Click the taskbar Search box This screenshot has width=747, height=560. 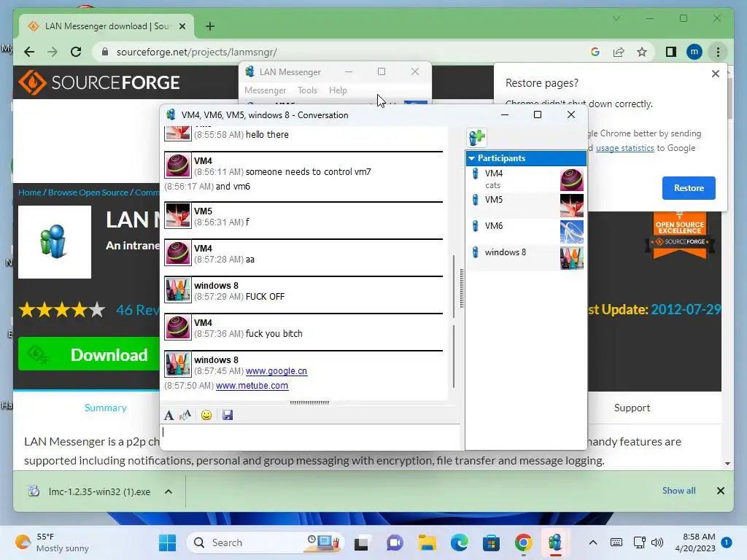pyautogui.click(x=266, y=542)
